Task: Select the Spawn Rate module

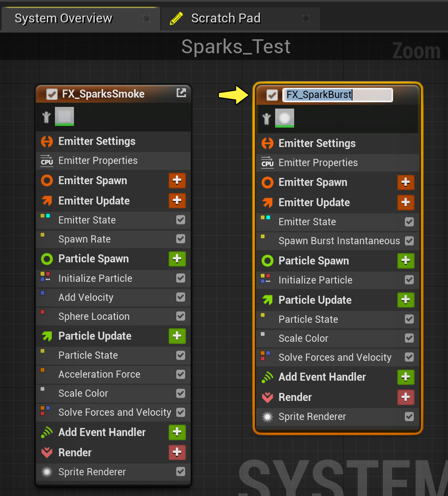Action: [85, 239]
